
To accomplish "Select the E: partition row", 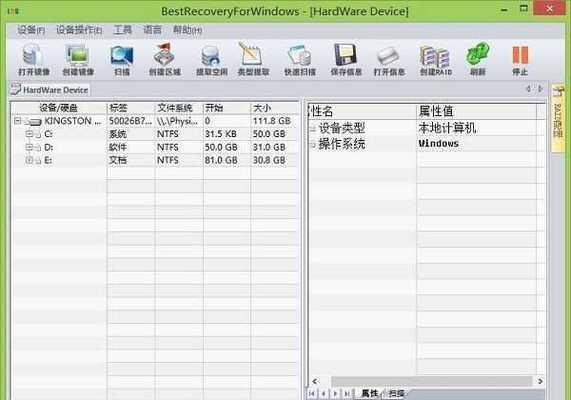I will [155, 160].
